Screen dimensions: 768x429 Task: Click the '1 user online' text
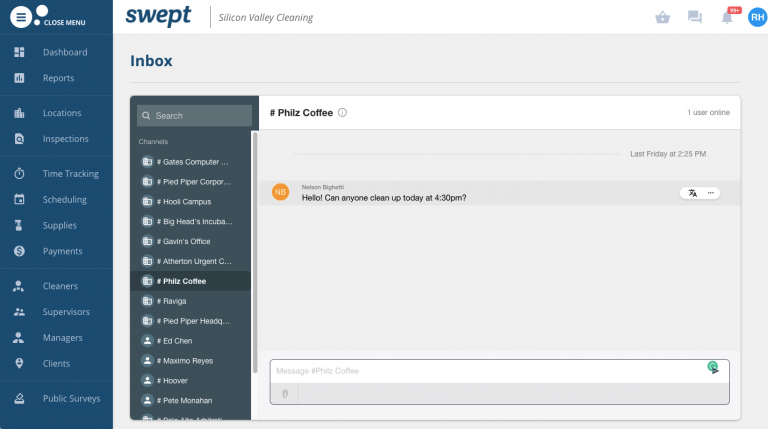[708, 113]
